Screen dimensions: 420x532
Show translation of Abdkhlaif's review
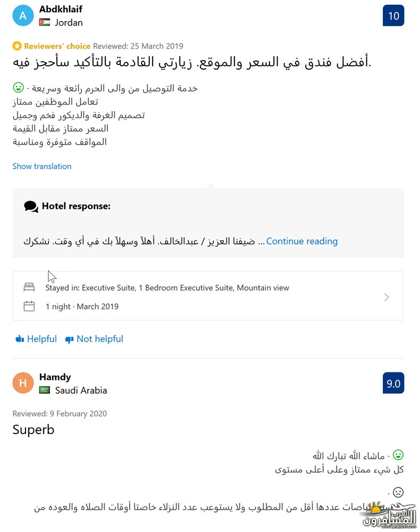pos(42,166)
